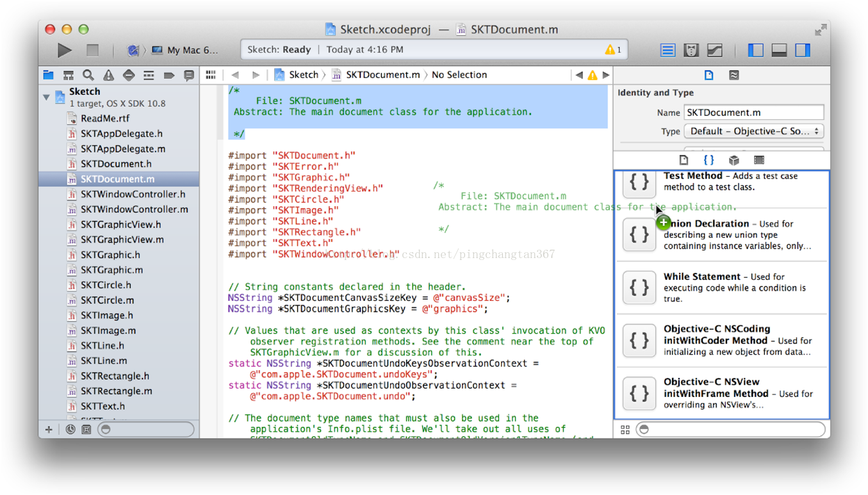Open the Debug navigator
Screen dimensions: 868x495
click(149, 75)
